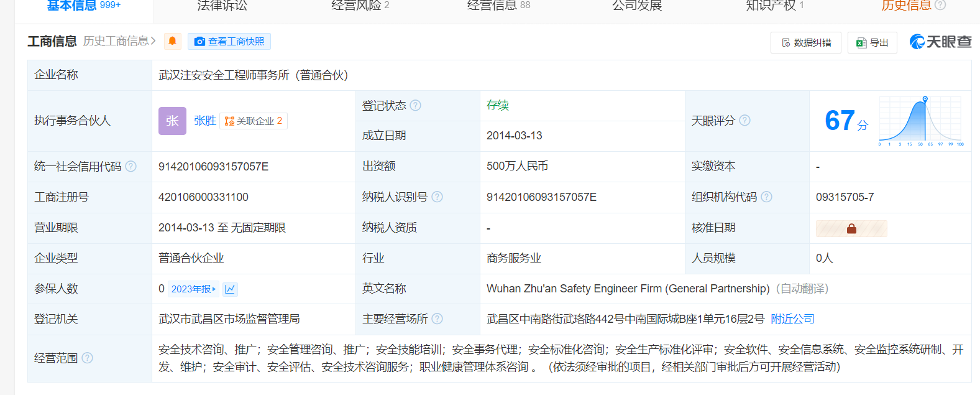Click the orange bell alert icon

click(173, 41)
